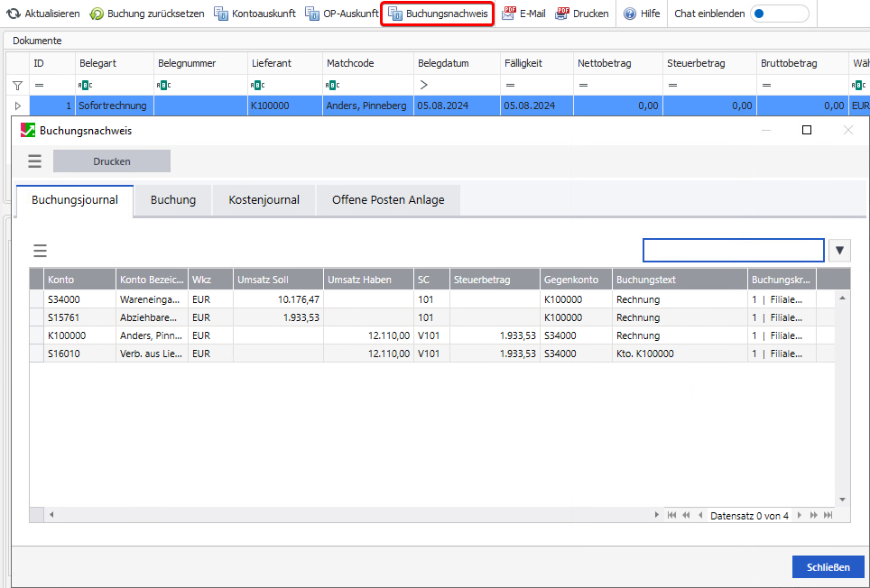Open Hilfe from the toolbar
Image resolution: width=870 pixels, height=588 pixels.
pos(630,14)
